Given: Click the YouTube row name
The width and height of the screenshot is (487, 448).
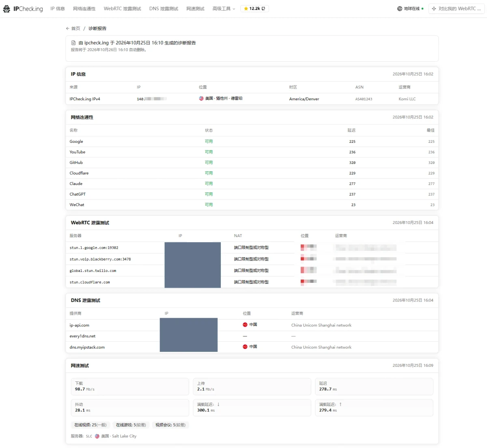Looking at the screenshot, I should pos(78,152).
